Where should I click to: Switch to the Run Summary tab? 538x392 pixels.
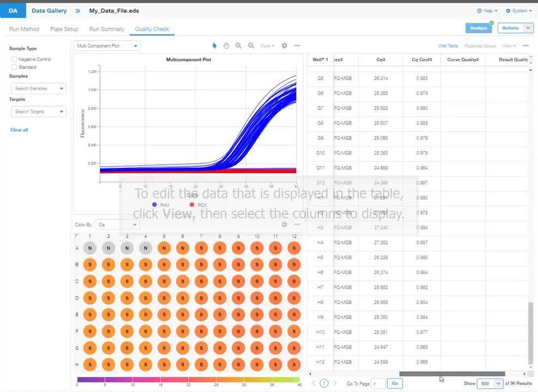pyautogui.click(x=106, y=29)
